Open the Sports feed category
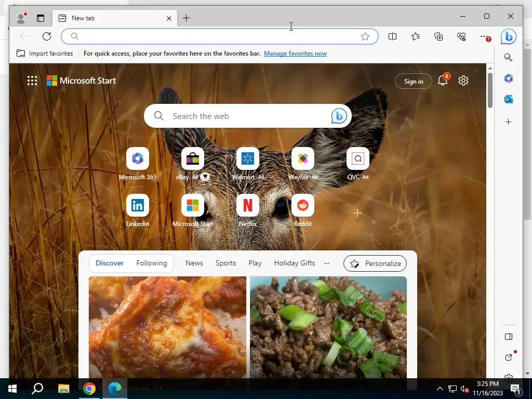This screenshot has height=399, width=532. pos(225,263)
